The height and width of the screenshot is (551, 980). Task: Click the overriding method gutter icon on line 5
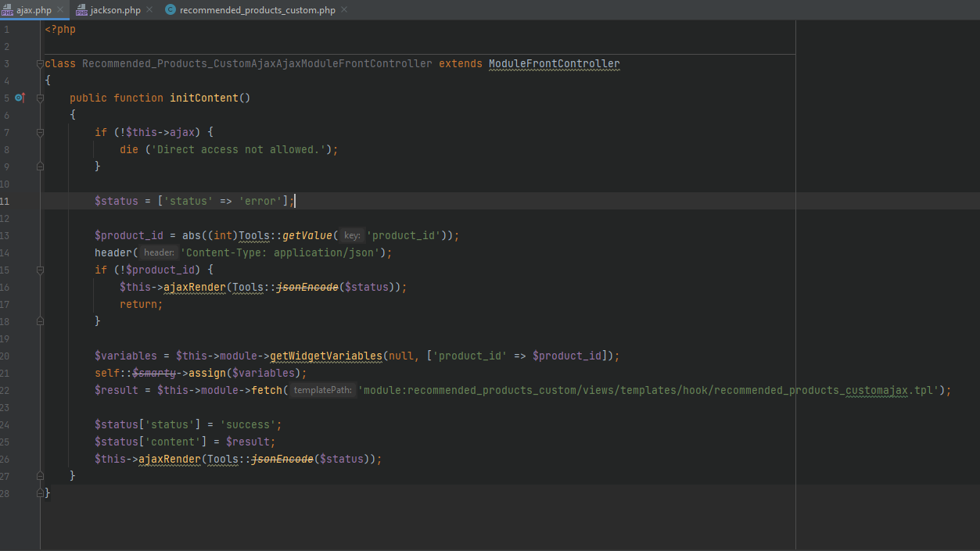(x=20, y=98)
